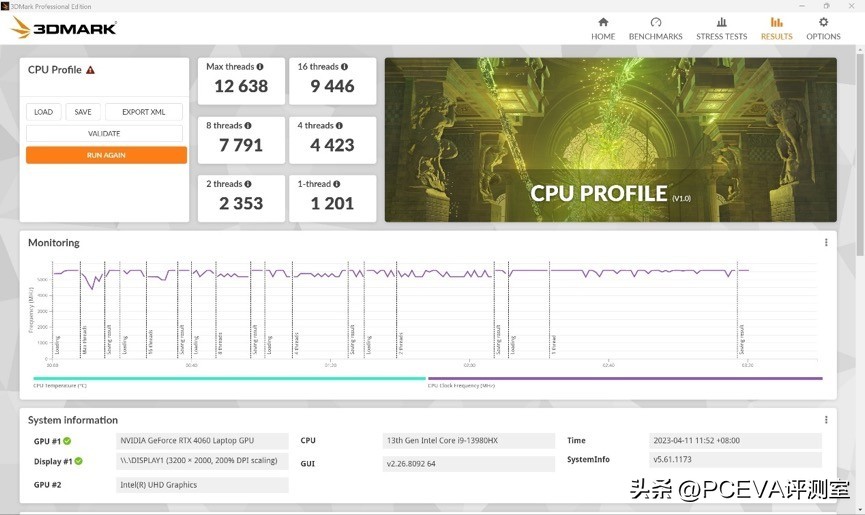Screen dimensions: 865x515
Task: Click the purple CPU Clock Frequency legend bar
Action: coord(625,378)
